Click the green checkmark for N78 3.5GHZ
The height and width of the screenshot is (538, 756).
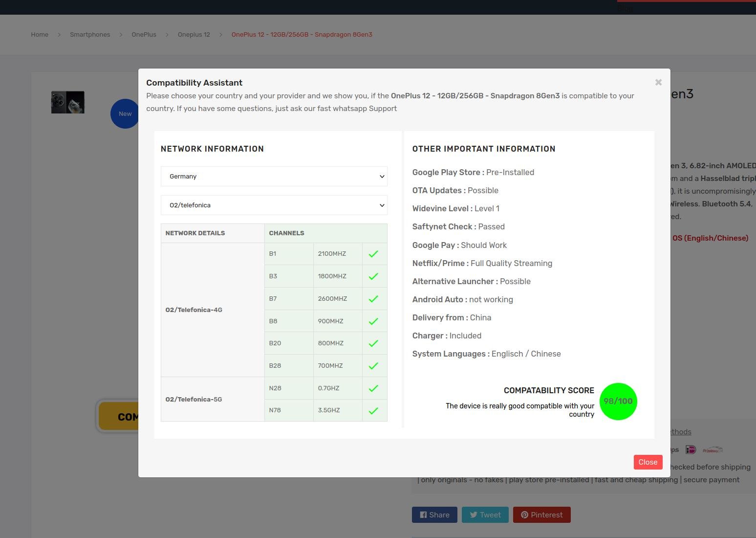[x=373, y=410]
